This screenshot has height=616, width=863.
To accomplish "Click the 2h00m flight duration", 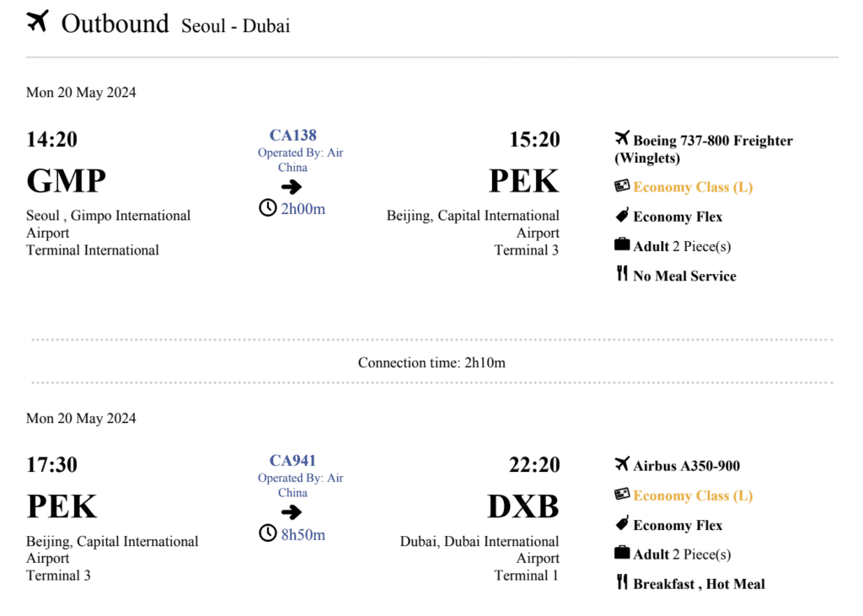I will (303, 209).
